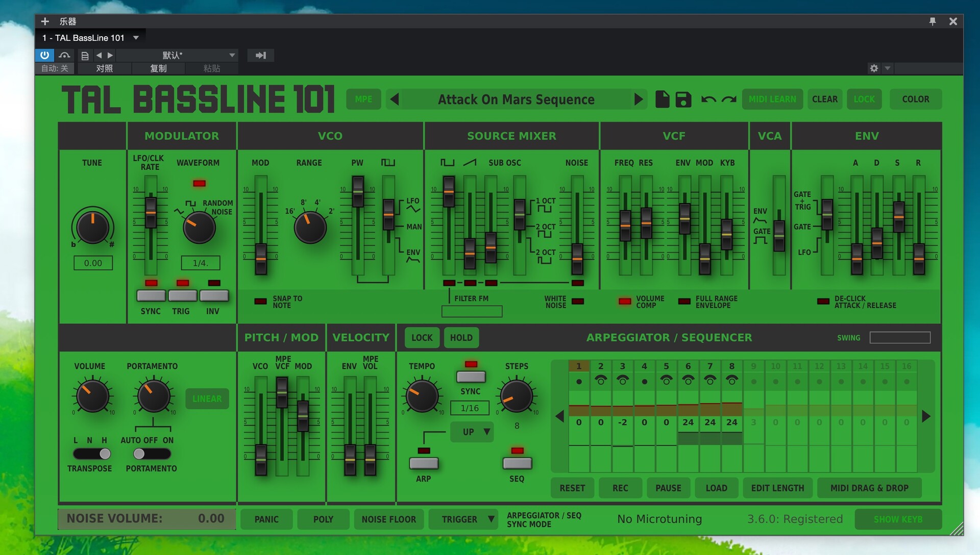Open the 1/16 tempo division selector

click(x=470, y=408)
